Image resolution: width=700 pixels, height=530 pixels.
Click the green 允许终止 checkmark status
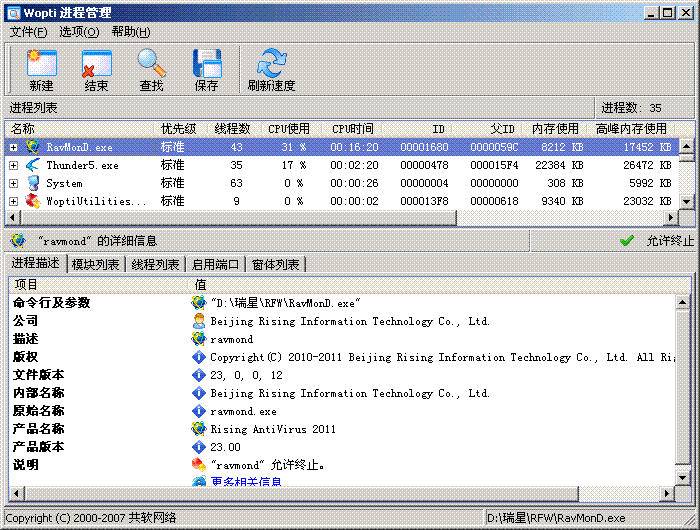tap(627, 240)
